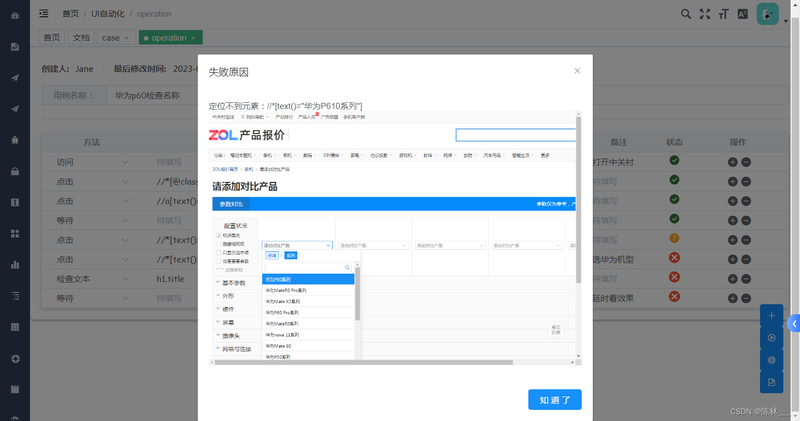Click the green check status in 打开中关村 row

pyautogui.click(x=674, y=160)
